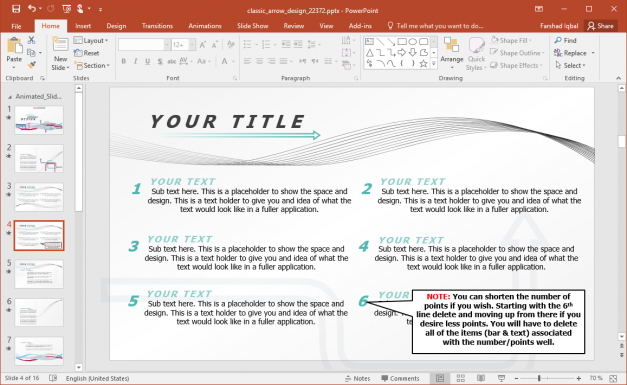Switch to Slide Sorter view

(x=461, y=378)
